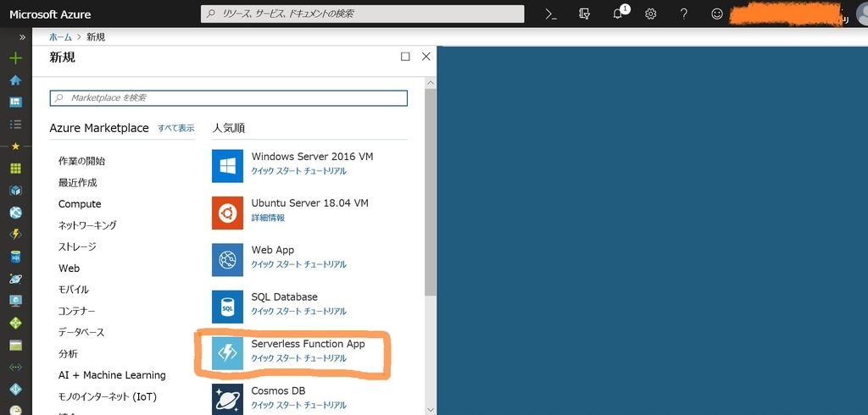Click the green plus Create resource icon
This screenshot has height=415, width=868.
(x=15, y=58)
